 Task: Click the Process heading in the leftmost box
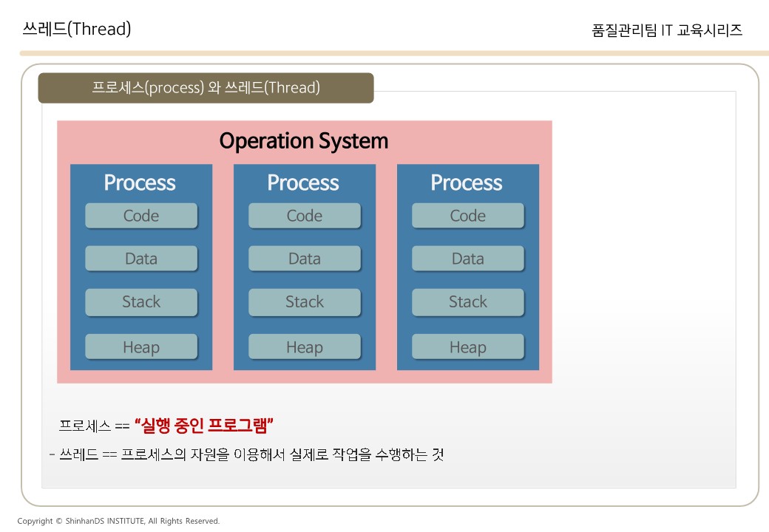click(140, 183)
